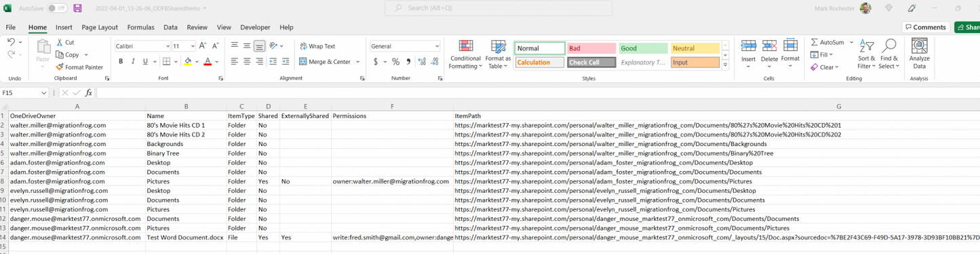Toggle Bold formatting
This screenshot has width=980, height=254.
121,62
